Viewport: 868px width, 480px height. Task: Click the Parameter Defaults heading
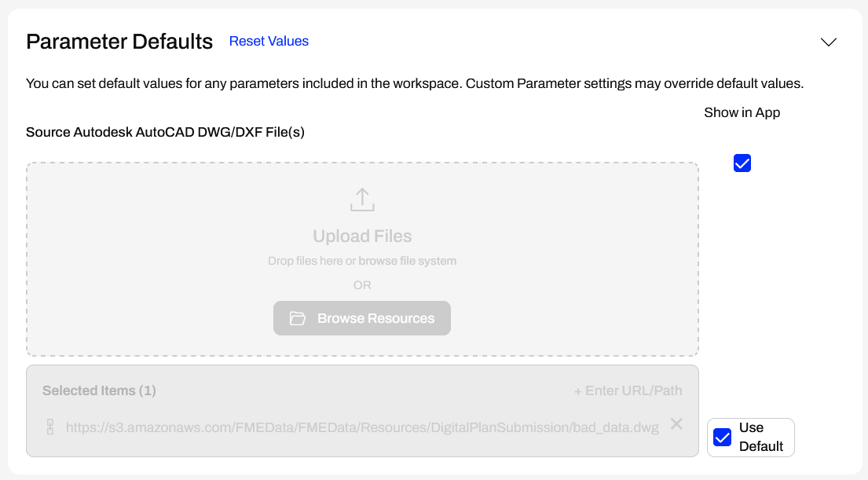tap(119, 42)
